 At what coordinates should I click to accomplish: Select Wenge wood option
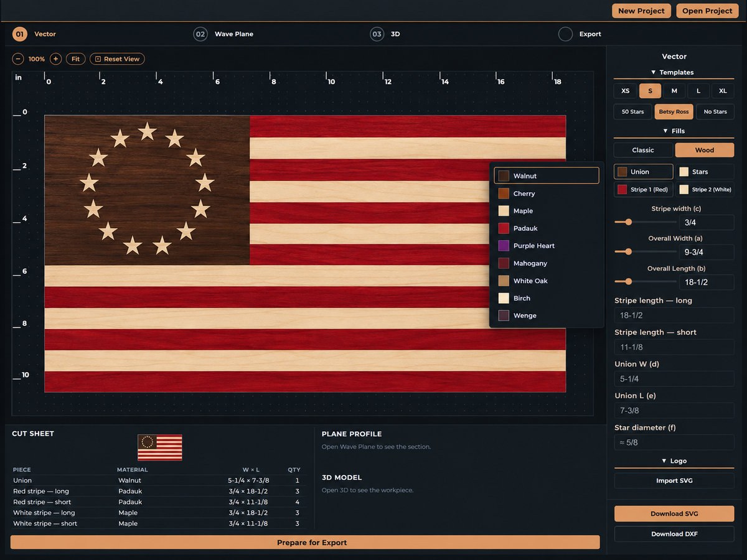547,315
